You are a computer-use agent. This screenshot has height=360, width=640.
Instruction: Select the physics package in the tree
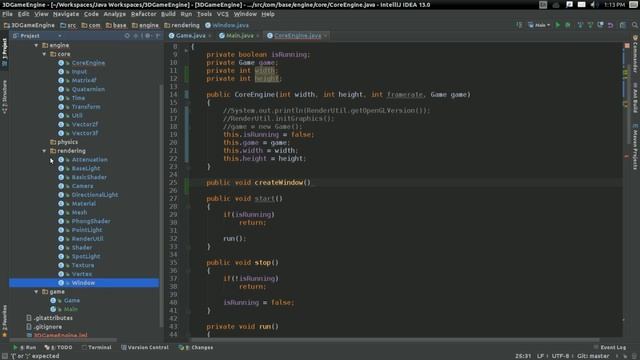pos(67,142)
